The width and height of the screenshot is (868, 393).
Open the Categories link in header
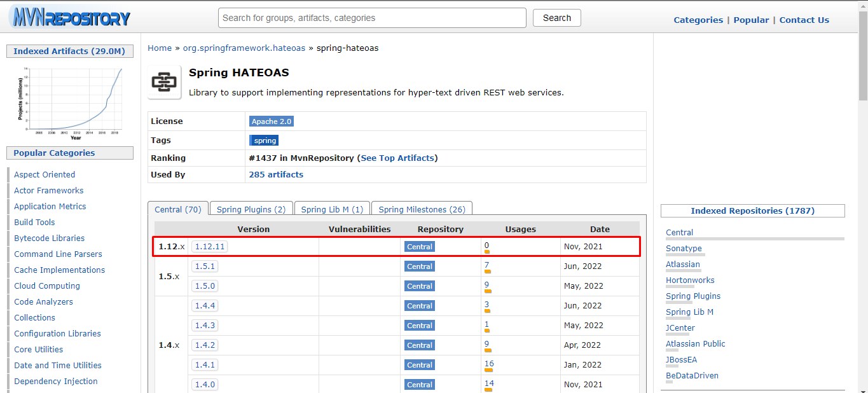pyautogui.click(x=698, y=20)
